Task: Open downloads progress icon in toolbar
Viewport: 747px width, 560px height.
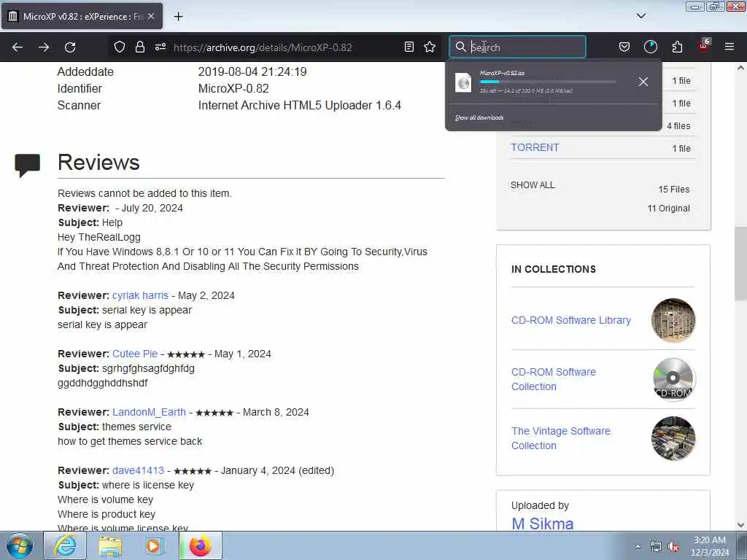Action: pyautogui.click(x=650, y=47)
